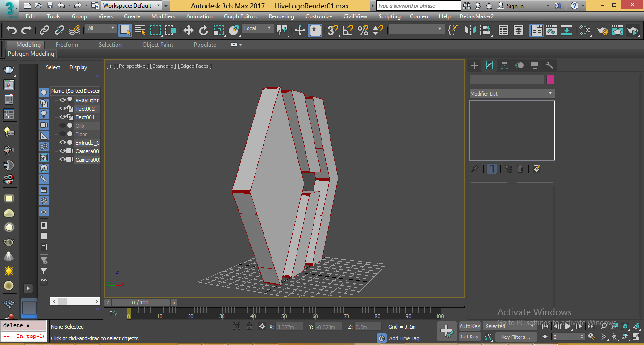
Task: Click the pink object color swatch
Action: [550, 80]
